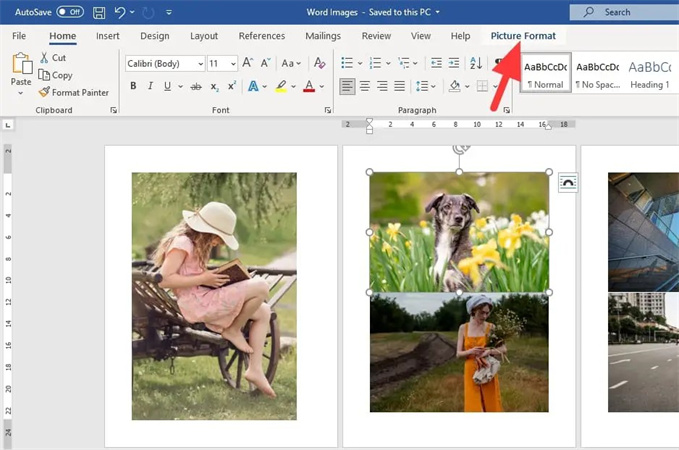Screen dimensions: 679x450
Task: Select the Format Painter tool
Action: pyautogui.click(x=73, y=92)
